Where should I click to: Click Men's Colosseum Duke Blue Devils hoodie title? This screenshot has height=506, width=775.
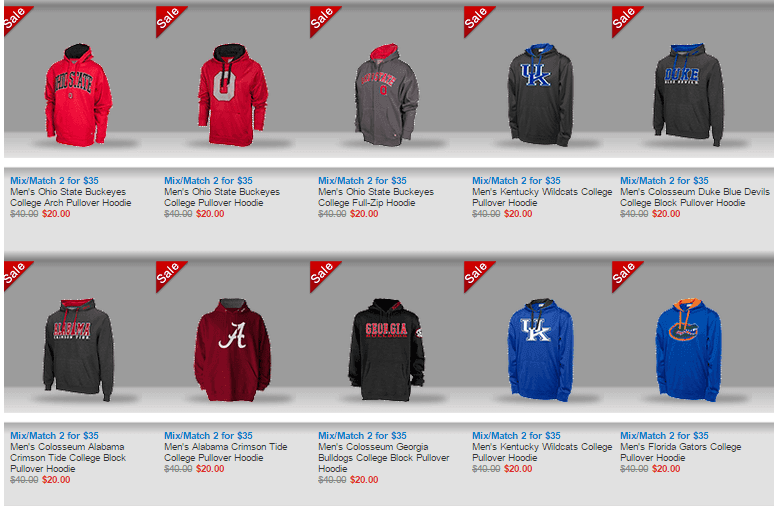click(694, 197)
